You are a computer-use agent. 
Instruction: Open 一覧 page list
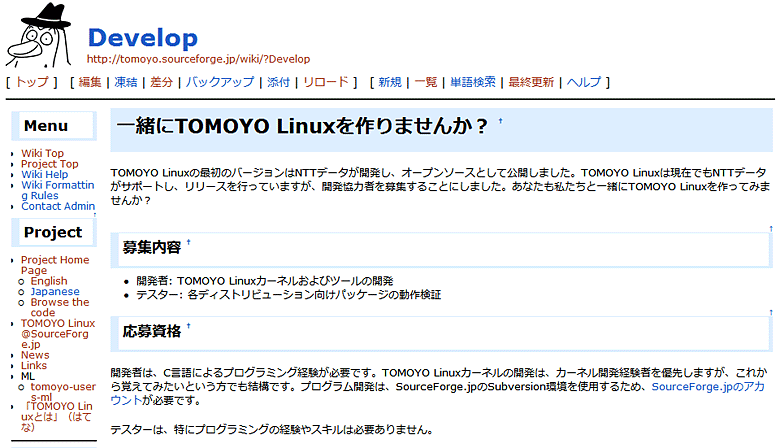[x=425, y=82]
